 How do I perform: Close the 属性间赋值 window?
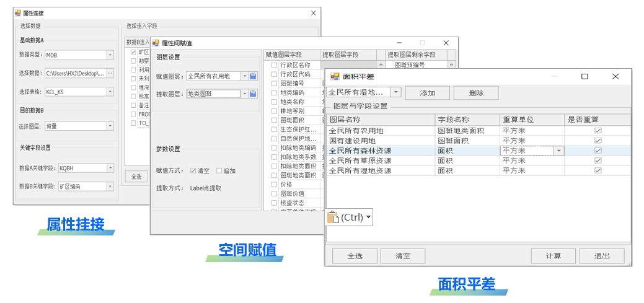click(x=446, y=43)
